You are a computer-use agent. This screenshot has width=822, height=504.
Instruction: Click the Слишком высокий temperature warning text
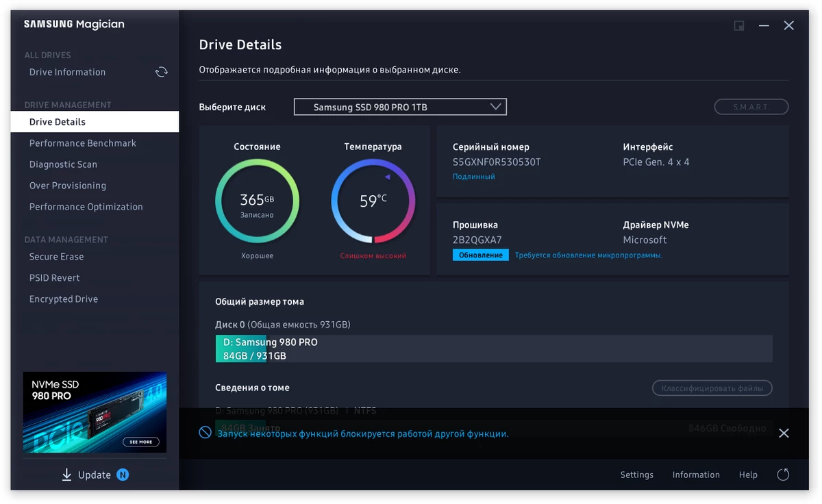tap(373, 256)
